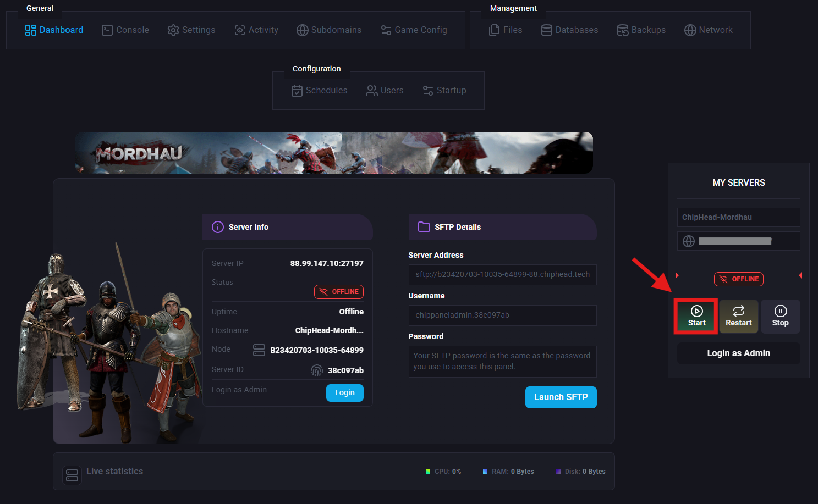This screenshot has height=504, width=818.
Task: Click the Server Address sftp field
Action: click(503, 275)
